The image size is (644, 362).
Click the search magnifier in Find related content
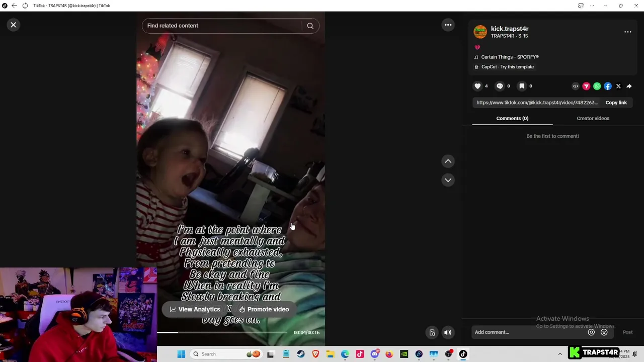point(310,26)
